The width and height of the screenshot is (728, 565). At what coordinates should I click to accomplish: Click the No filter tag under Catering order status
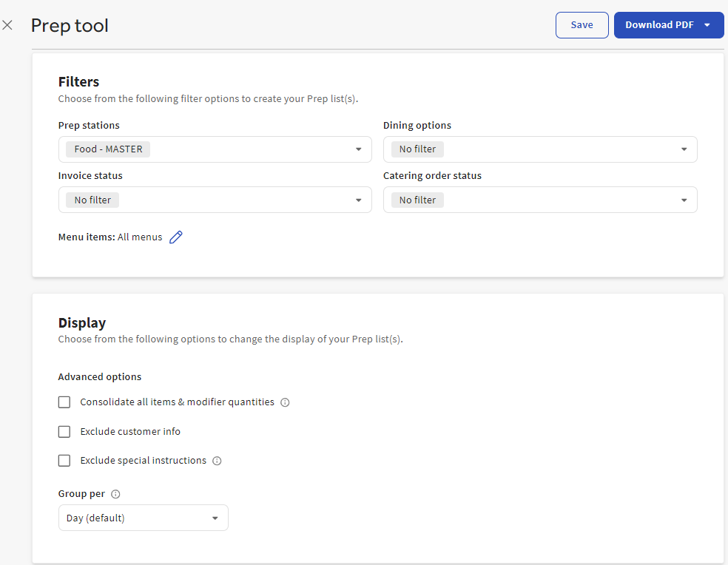417,200
